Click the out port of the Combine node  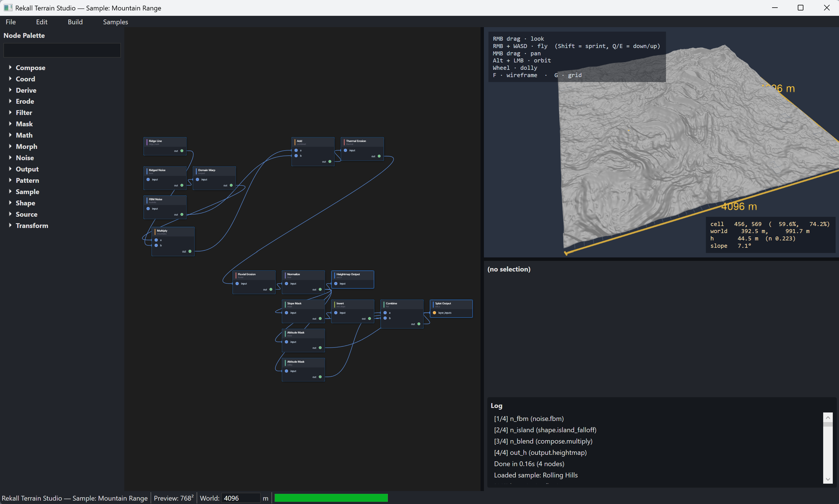pos(419,324)
